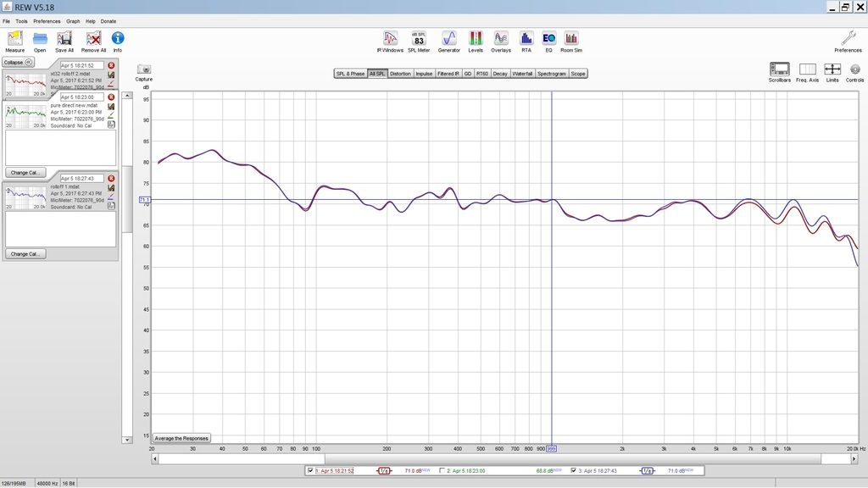Click Average the Responses button
Screen dimensions: 868x488
point(181,438)
